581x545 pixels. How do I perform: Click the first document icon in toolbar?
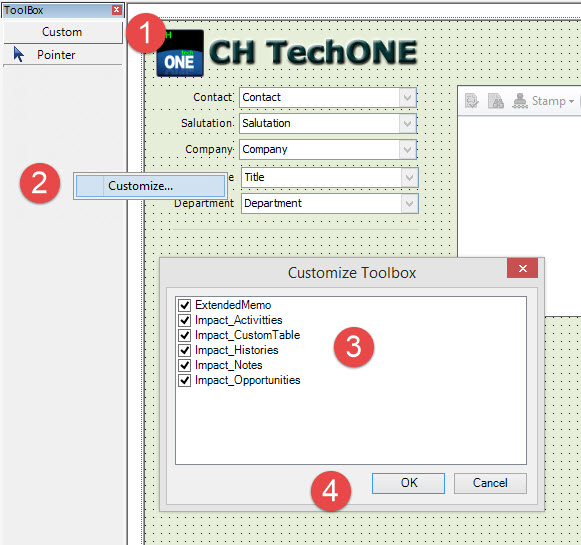(472, 100)
